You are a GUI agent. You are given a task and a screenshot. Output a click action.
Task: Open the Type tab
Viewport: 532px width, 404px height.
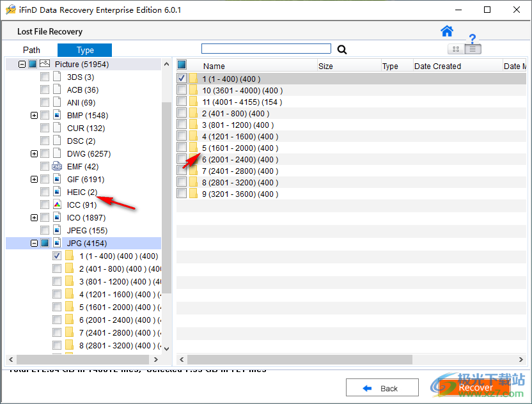coord(85,50)
